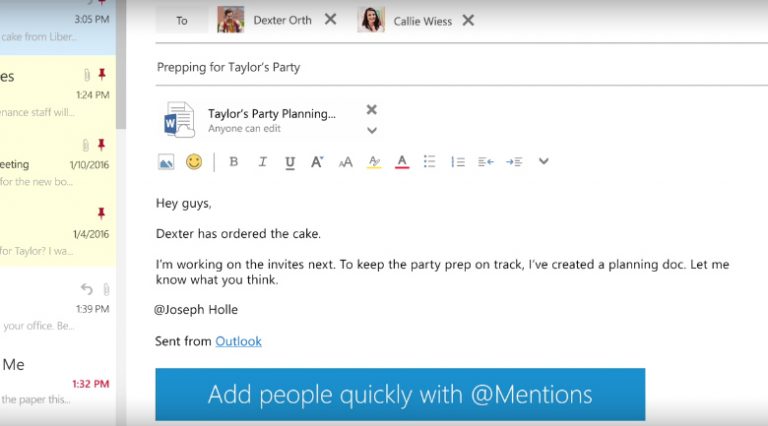Image resolution: width=768 pixels, height=426 pixels.
Task: Open attachment options dropdown arrow
Action: point(372,130)
